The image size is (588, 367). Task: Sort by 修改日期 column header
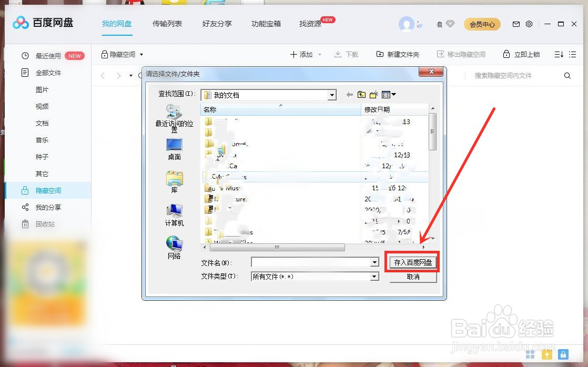394,109
